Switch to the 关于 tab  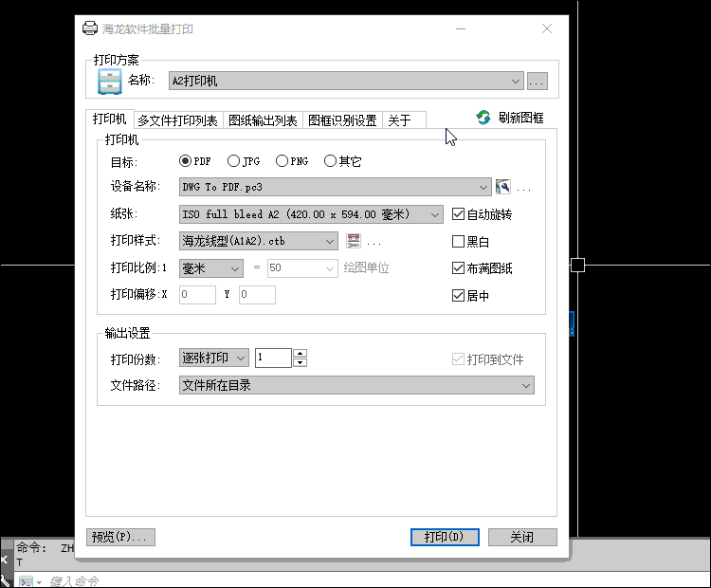tap(404, 120)
